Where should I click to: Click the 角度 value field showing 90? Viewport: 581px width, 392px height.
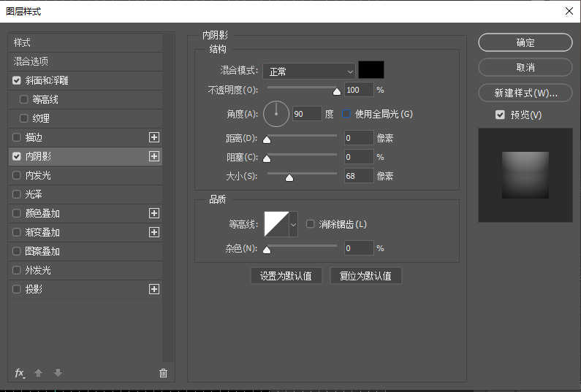point(307,114)
